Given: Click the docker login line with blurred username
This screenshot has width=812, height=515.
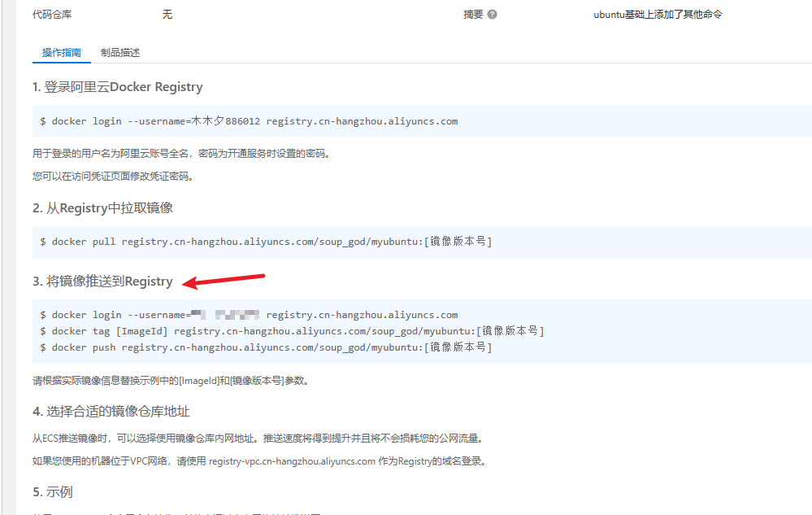Looking at the screenshot, I should [249, 315].
